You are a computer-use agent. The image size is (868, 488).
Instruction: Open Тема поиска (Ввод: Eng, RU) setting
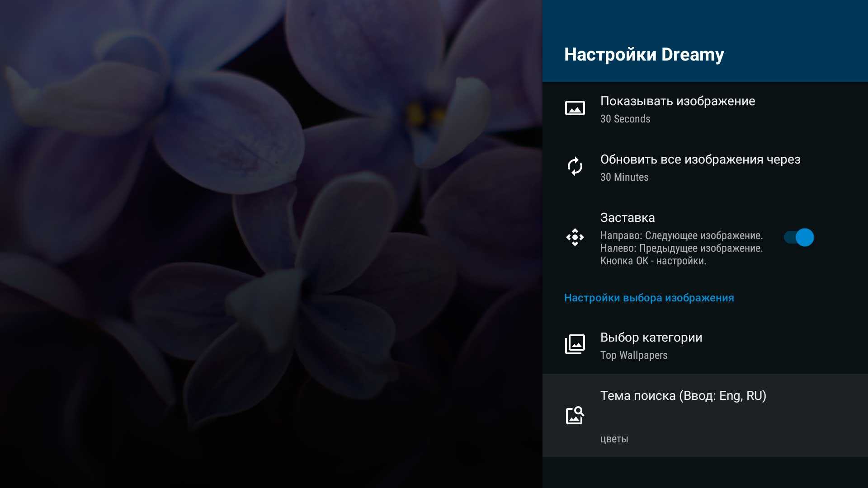(705, 415)
